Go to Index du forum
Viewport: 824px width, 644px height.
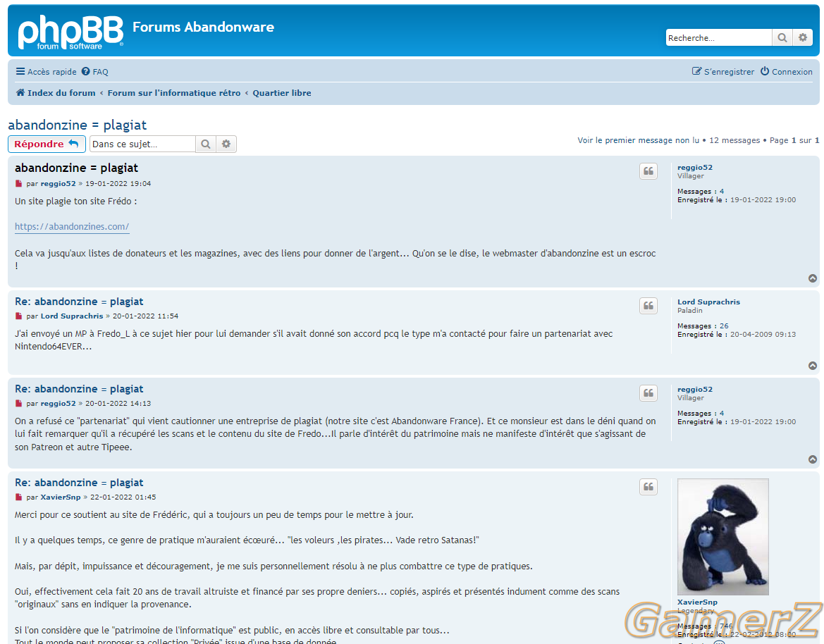(56, 93)
